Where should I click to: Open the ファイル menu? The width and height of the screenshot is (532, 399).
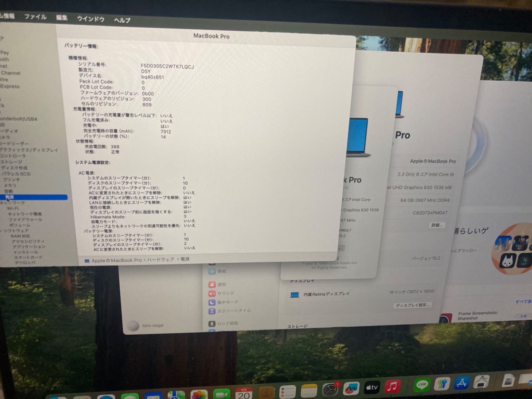tap(35, 17)
